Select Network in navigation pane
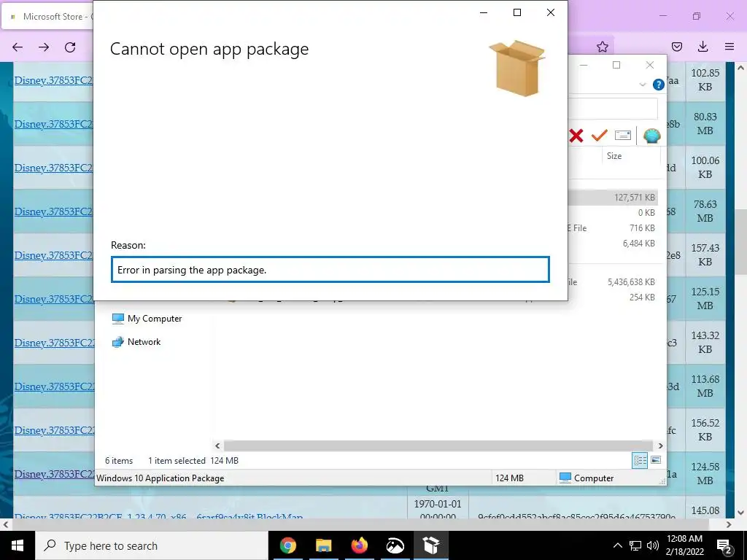This screenshot has width=747, height=560. pos(136,342)
